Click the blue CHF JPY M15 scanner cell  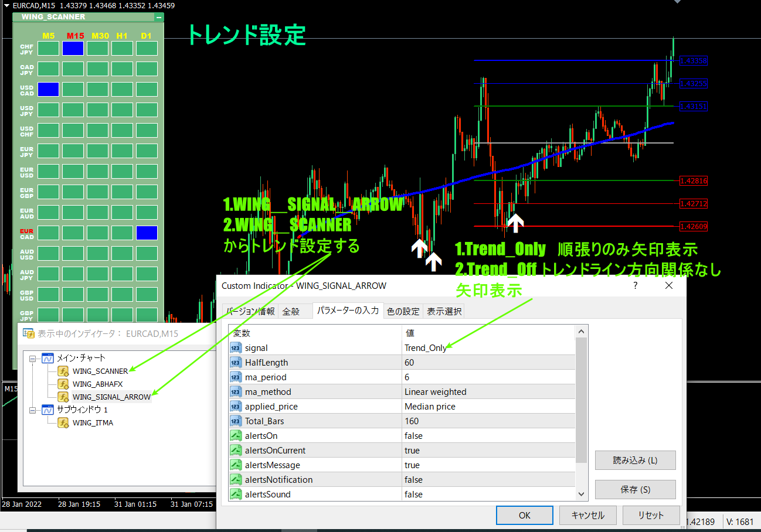[73, 48]
